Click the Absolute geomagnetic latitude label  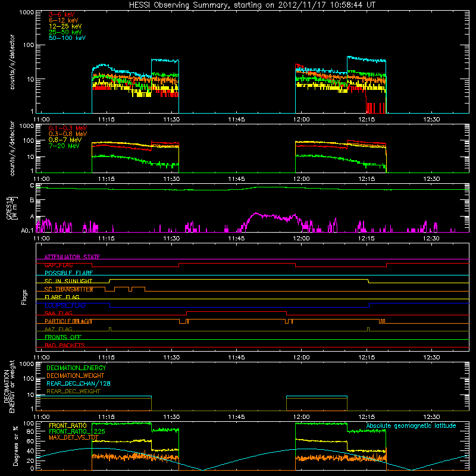[x=411, y=426]
